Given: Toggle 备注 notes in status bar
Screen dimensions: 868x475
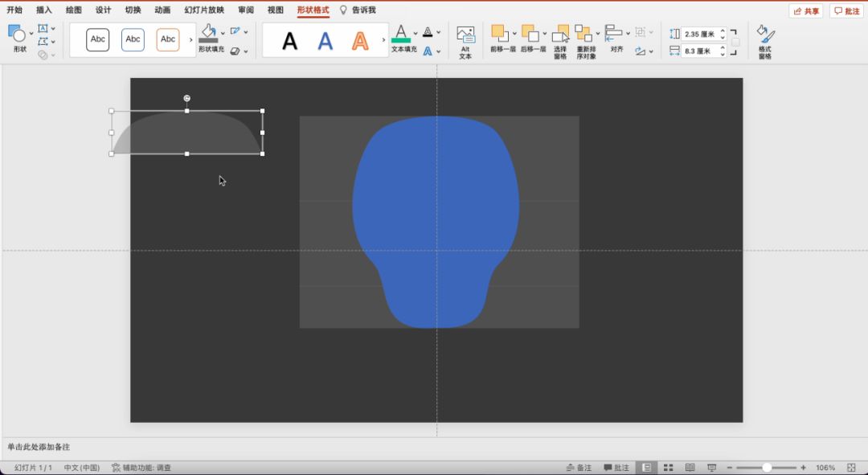Looking at the screenshot, I should [x=579, y=468].
